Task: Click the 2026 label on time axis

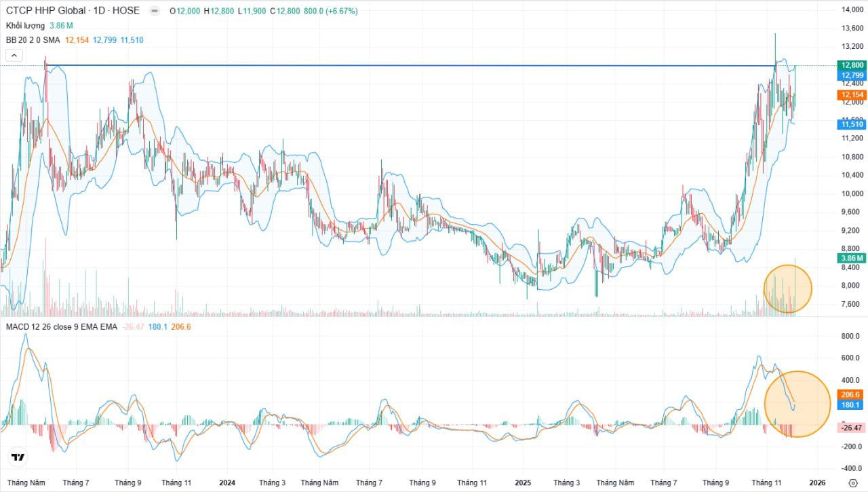Action: [817, 483]
